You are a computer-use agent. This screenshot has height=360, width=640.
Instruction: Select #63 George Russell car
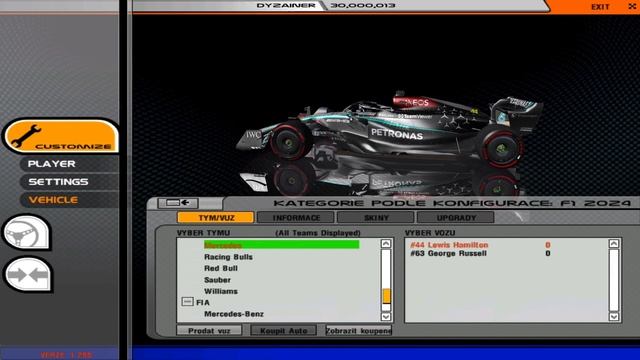point(448,253)
